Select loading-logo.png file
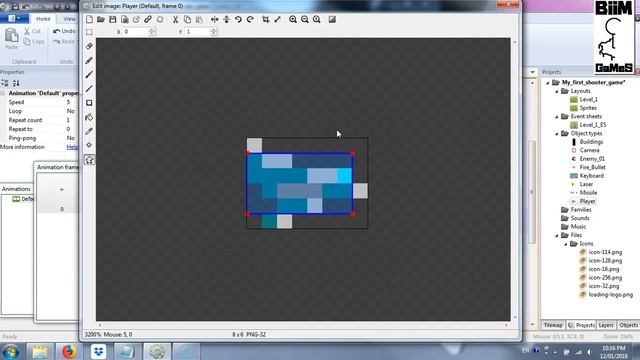Image resolution: width=640 pixels, height=360 pixels. pos(611,294)
